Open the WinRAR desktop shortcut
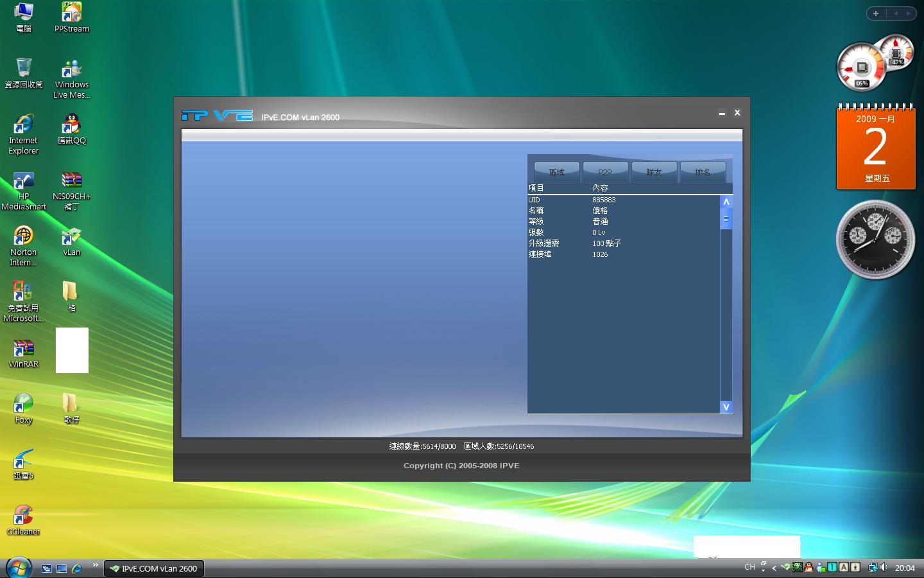The width and height of the screenshot is (924, 578). coord(23,353)
